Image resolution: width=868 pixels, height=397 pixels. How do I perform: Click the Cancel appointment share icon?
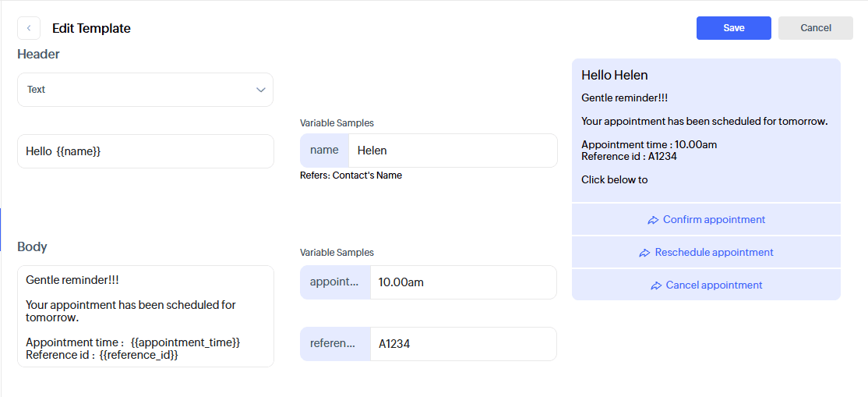click(x=656, y=285)
